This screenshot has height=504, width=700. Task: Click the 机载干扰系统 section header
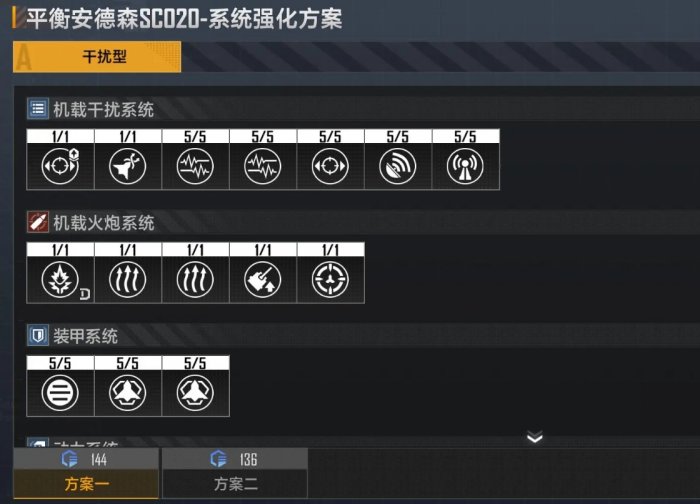103,109
